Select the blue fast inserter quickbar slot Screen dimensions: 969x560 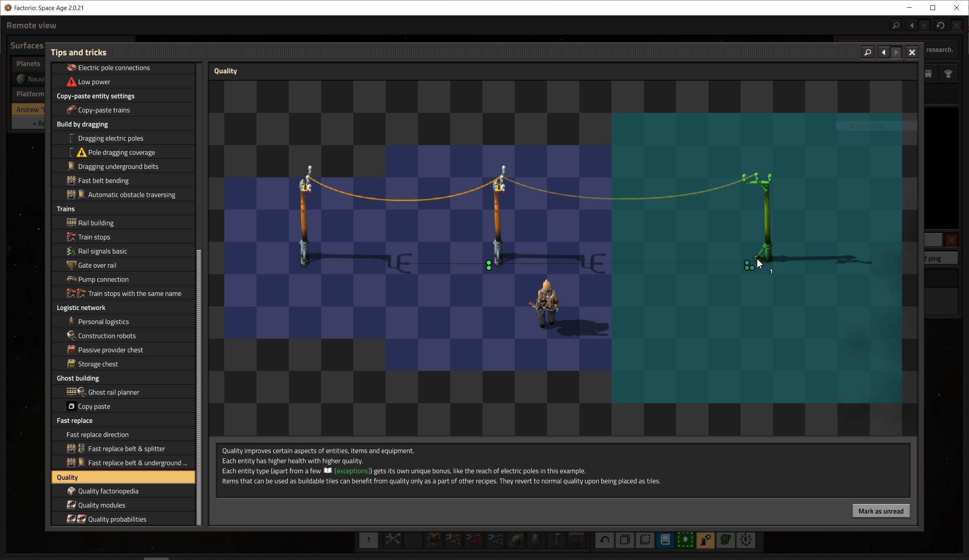pyautogui.click(x=495, y=540)
